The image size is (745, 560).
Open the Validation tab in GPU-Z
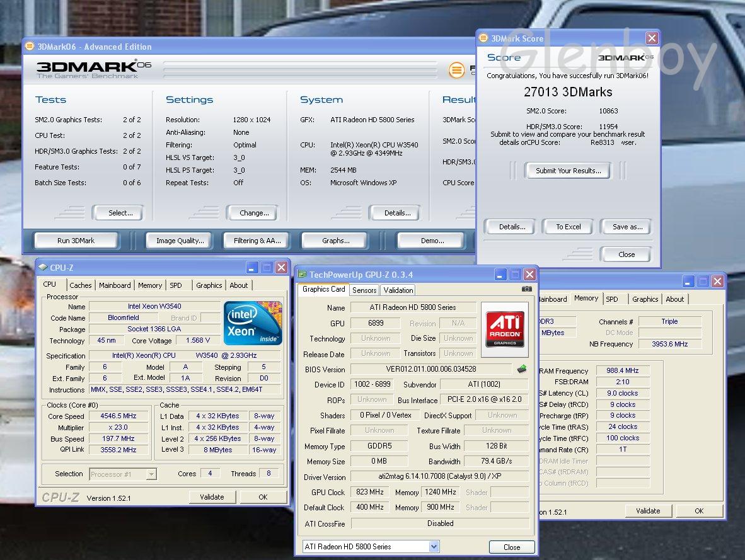point(398,290)
